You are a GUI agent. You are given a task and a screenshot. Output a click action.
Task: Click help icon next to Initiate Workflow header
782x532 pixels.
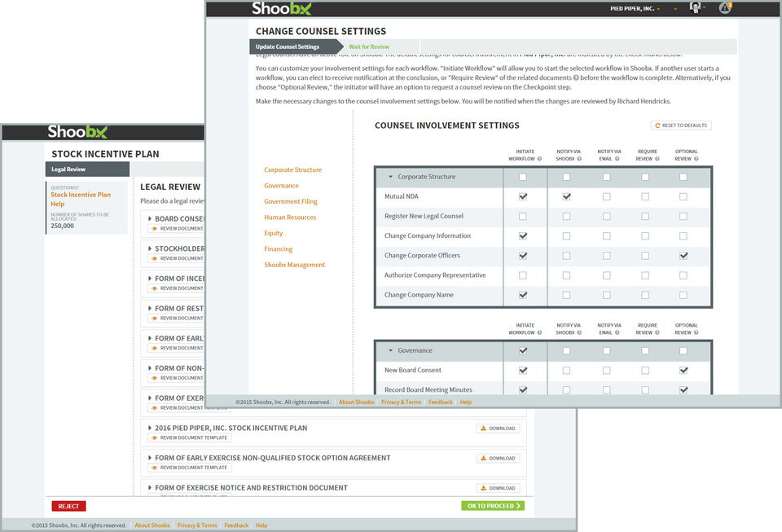(x=539, y=159)
